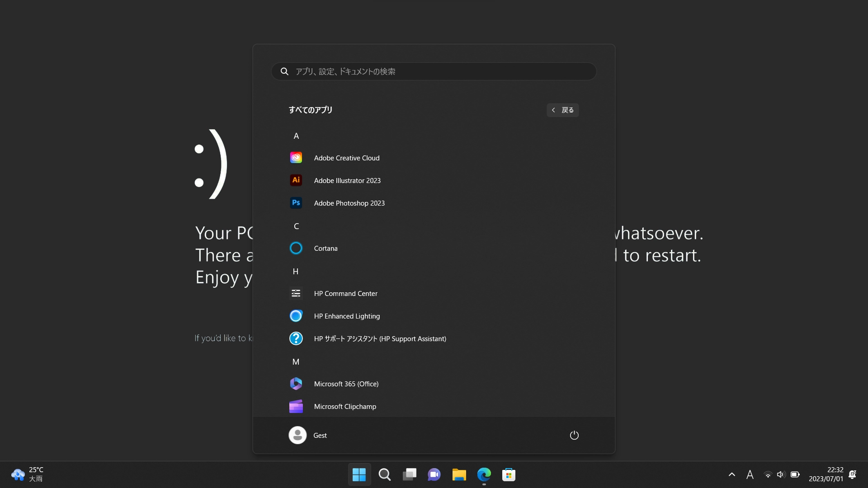Open HP Support Assistant
This screenshot has height=488, width=868.
pos(380,338)
